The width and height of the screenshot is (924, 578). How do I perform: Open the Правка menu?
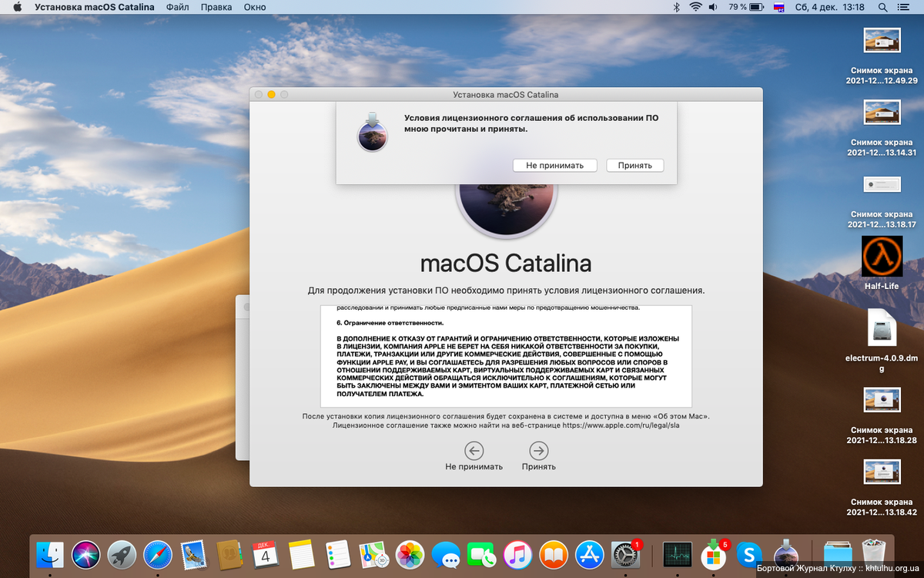(216, 7)
